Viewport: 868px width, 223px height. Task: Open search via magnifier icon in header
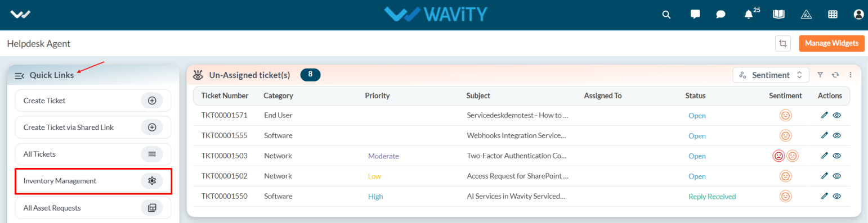coord(666,15)
